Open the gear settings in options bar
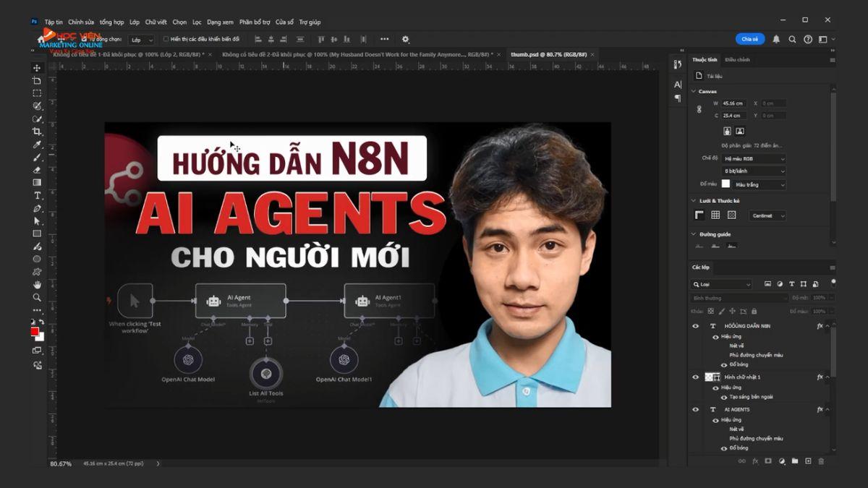 click(405, 39)
